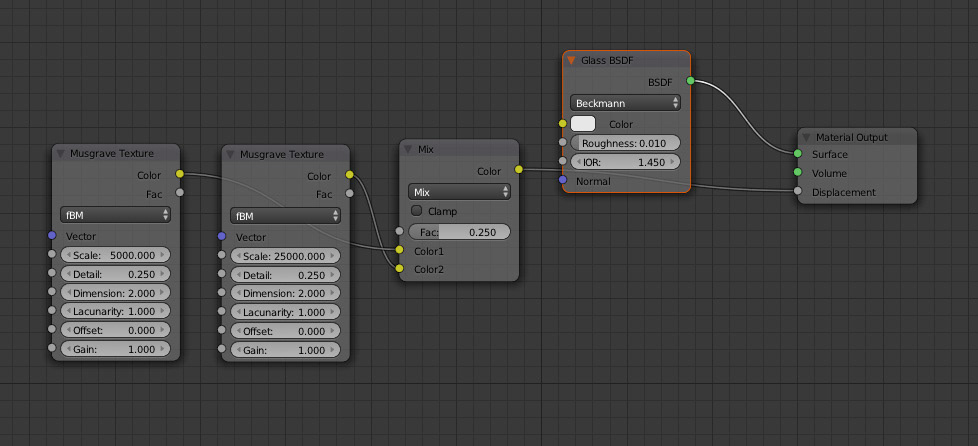Click Dimension 2.000 field in Scale 5000 Musgrave
This screenshot has width=978, height=446.
pyautogui.click(x=115, y=293)
